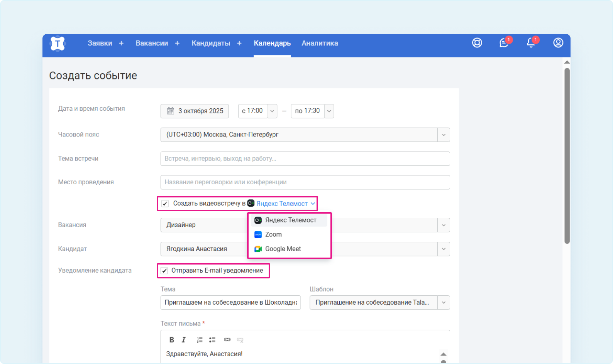Switch to the Аналитика tab
Screen dimensions: 613x364
[320, 43]
